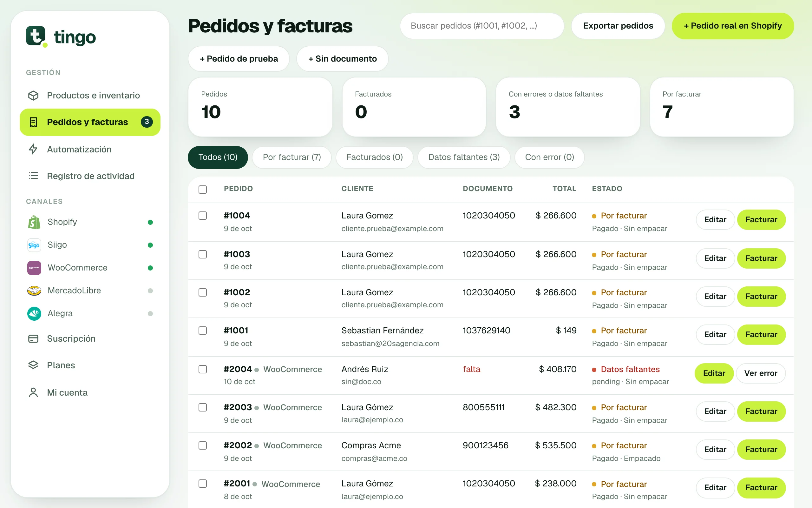
Task: Click the Facturar button for order #2001
Action: click(x=761, y=487)
